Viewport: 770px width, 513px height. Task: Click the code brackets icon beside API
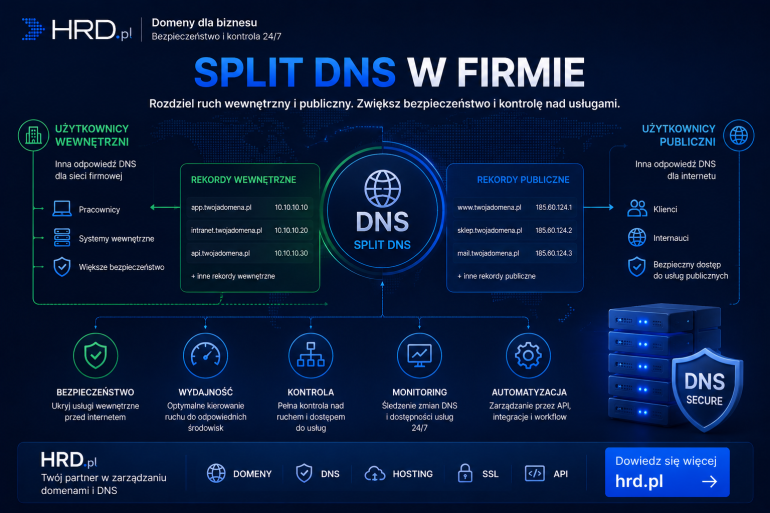[534, 473]
